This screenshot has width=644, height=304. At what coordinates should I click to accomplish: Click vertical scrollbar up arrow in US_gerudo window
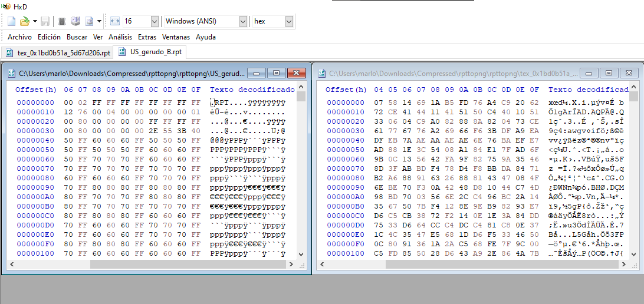coord(301,87)
